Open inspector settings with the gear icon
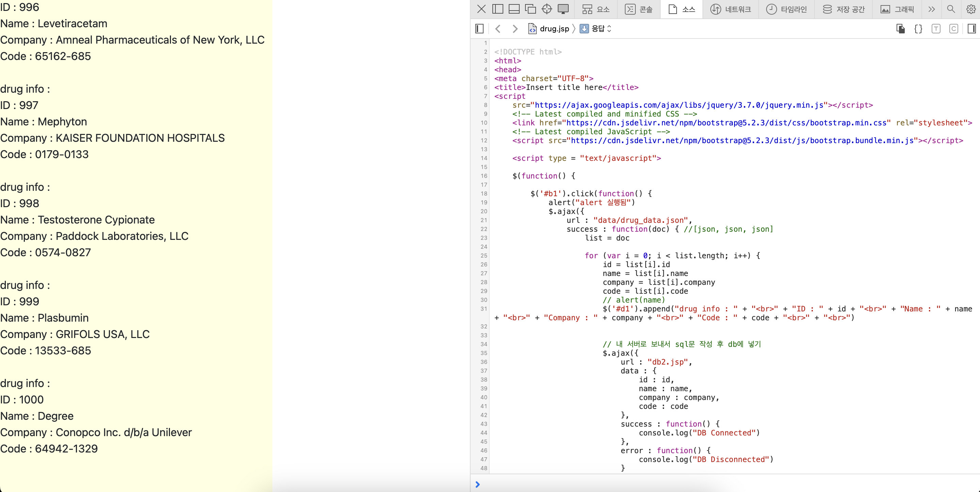 pos(970,9)
